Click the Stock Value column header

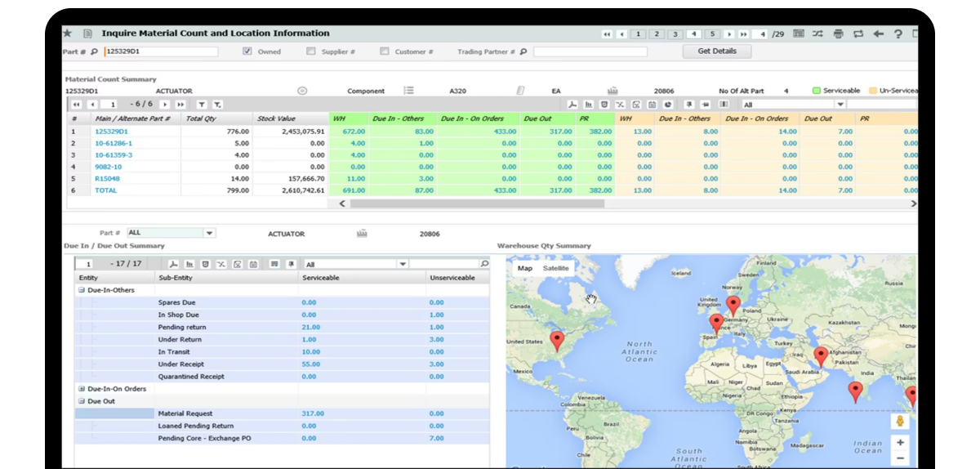290,118
